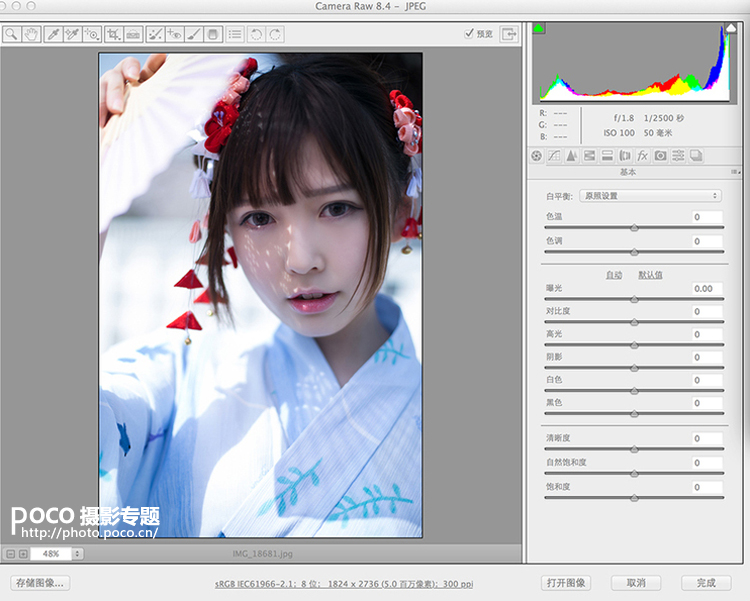Click the 曝光 exposure value field
Viewport: 750px width, 601px height.
[x=707, y=289]
